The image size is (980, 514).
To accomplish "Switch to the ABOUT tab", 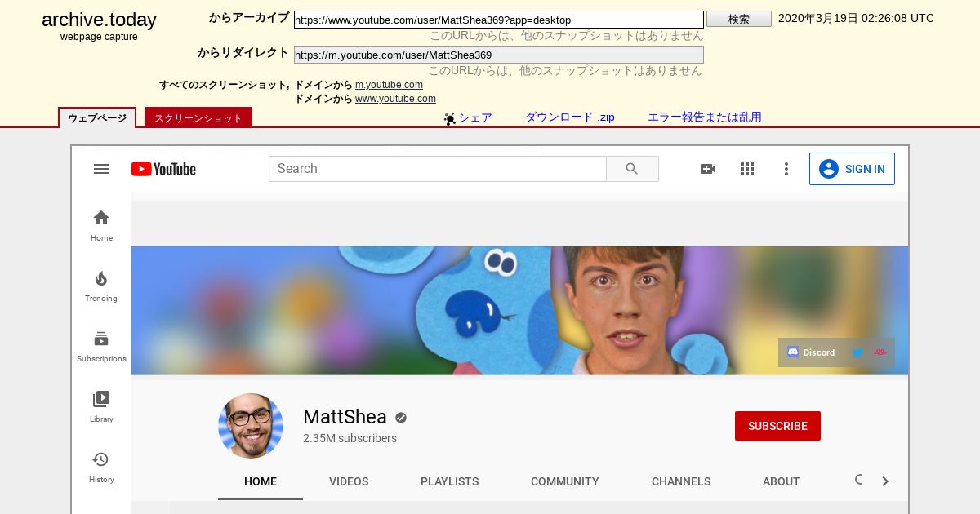I will point(782,481).
